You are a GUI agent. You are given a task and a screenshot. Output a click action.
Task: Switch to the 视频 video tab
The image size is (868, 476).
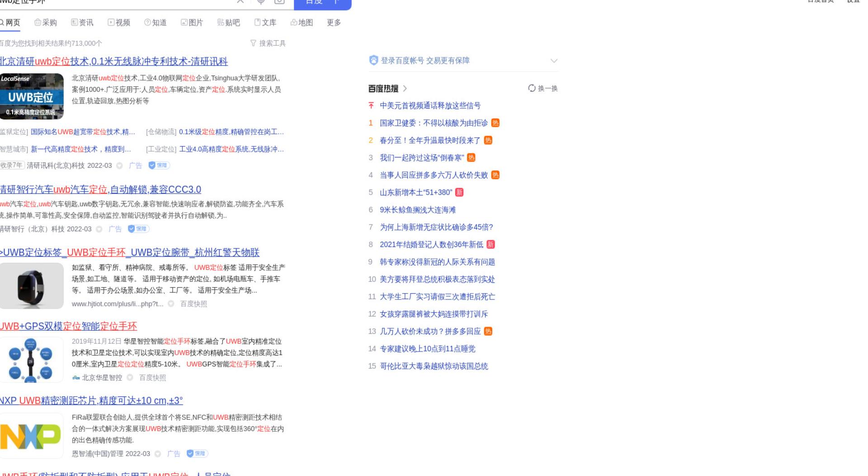point(119,23)
